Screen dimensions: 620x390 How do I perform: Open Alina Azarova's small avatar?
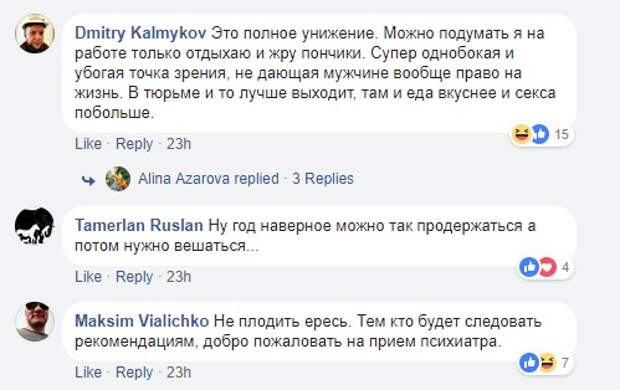118,179
